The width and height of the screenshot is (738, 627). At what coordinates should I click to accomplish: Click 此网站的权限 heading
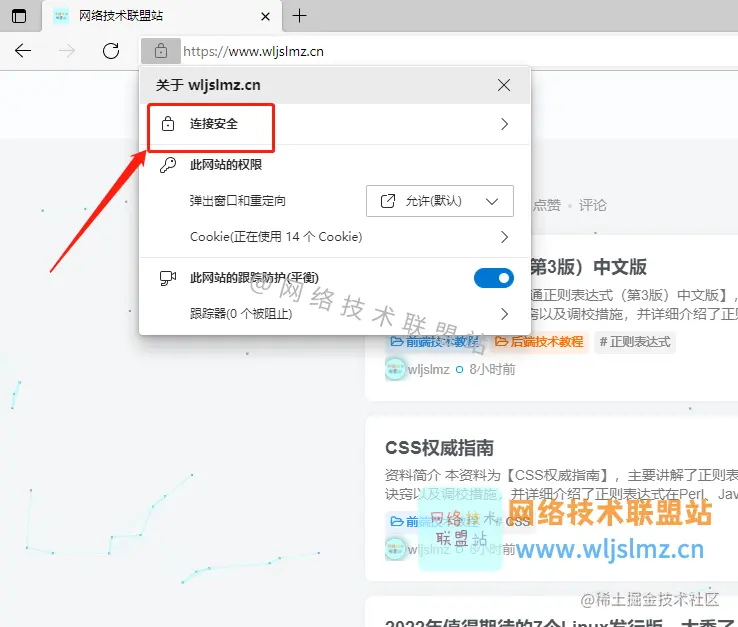click(226, 165)
